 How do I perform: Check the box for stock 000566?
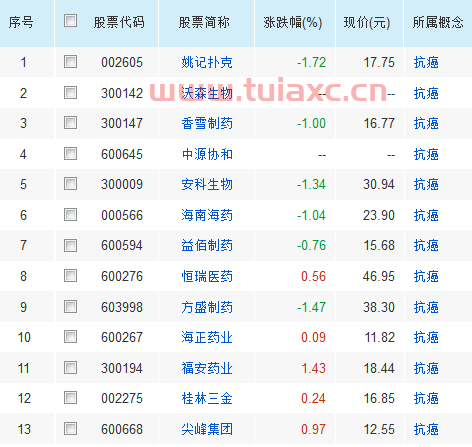(70, 215)
